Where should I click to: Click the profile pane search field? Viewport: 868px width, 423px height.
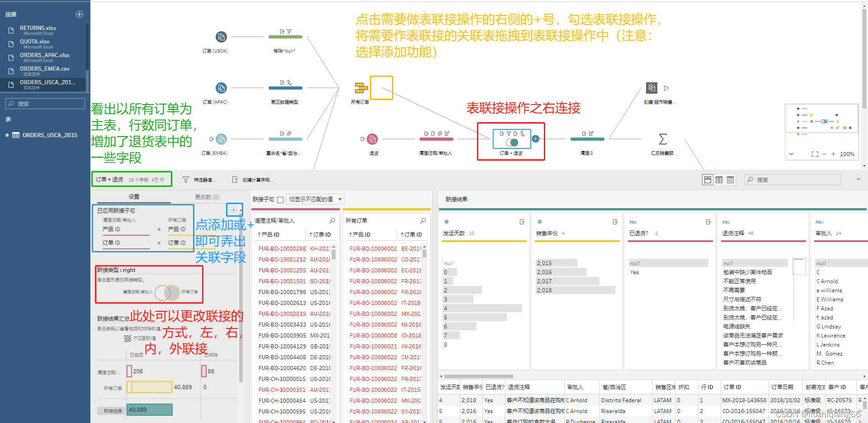coord(793,180)
